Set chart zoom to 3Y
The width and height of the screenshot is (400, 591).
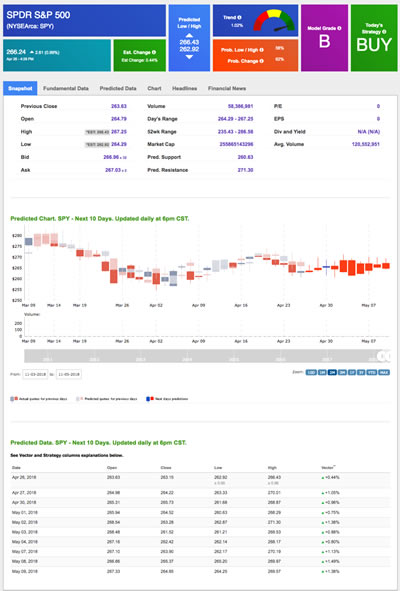point(361,372)
